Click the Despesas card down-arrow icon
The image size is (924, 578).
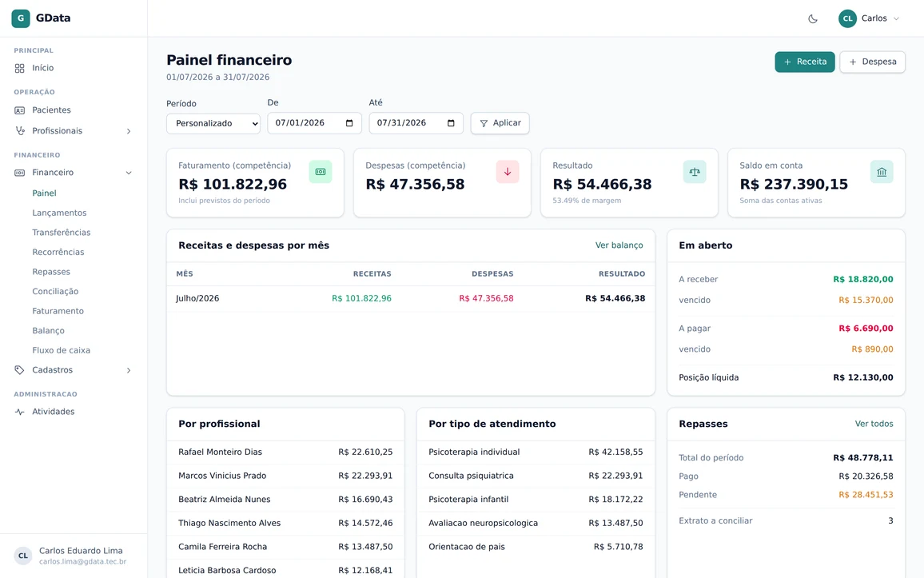click(x=508, y=172)
